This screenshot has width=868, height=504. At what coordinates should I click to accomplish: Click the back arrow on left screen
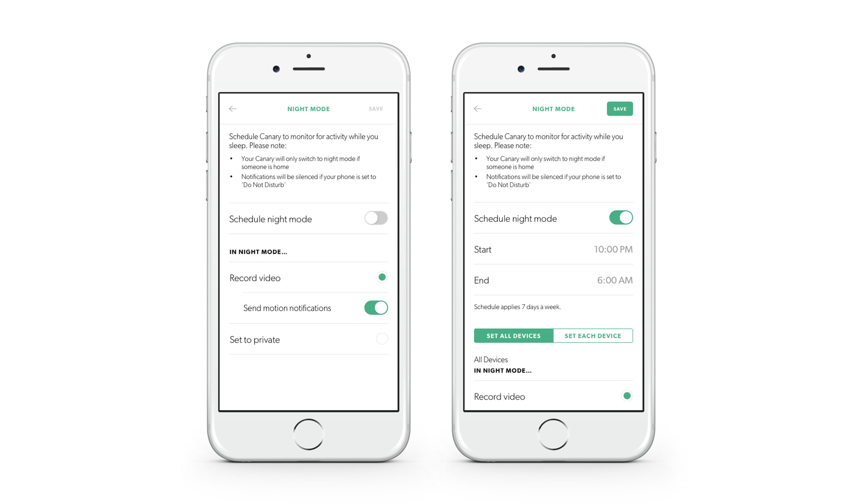(x=233, y=109)
